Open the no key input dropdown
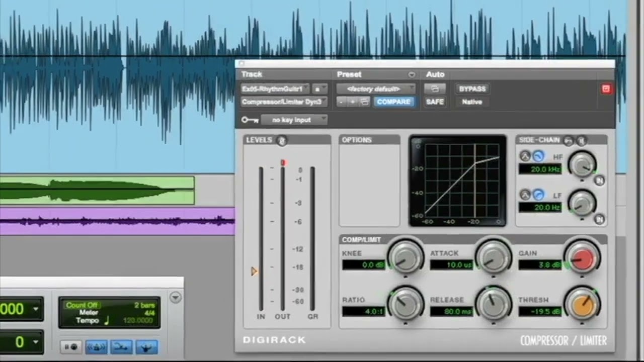The width and height of the screenshot is (644, 362). 294,120
